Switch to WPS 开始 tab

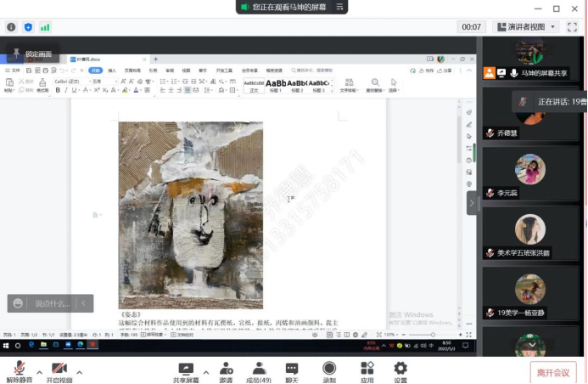tap(96, 71)
